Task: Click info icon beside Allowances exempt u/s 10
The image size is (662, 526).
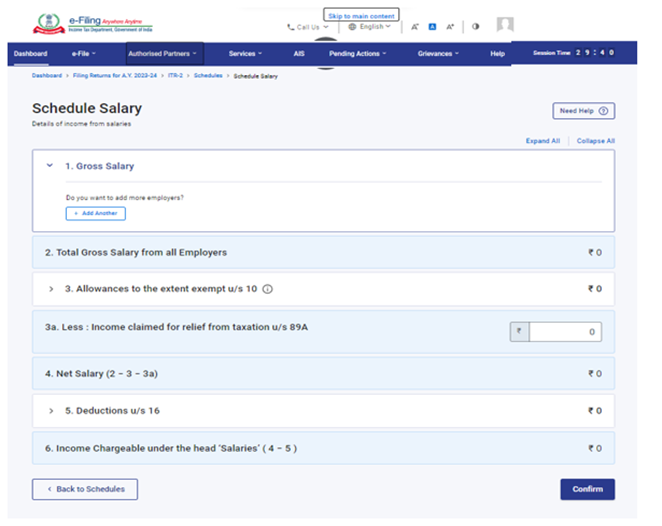Action: click(x=268, y=289)
